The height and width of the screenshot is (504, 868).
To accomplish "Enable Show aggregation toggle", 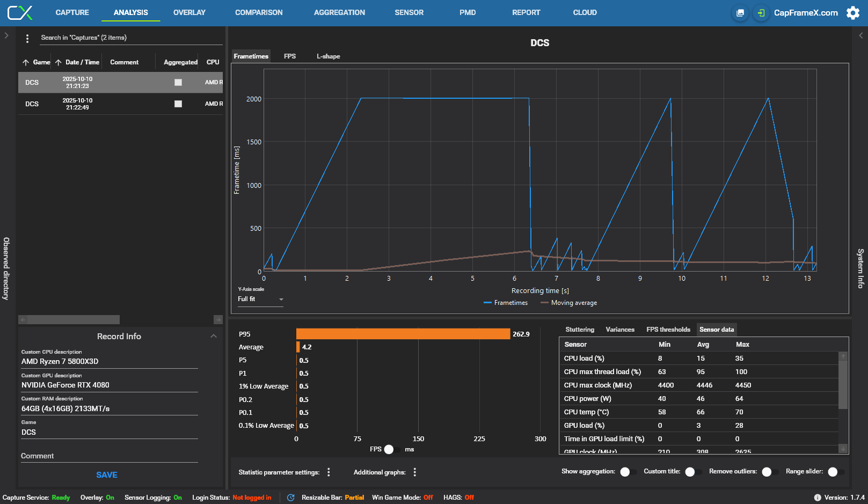I will coord(629,472).
